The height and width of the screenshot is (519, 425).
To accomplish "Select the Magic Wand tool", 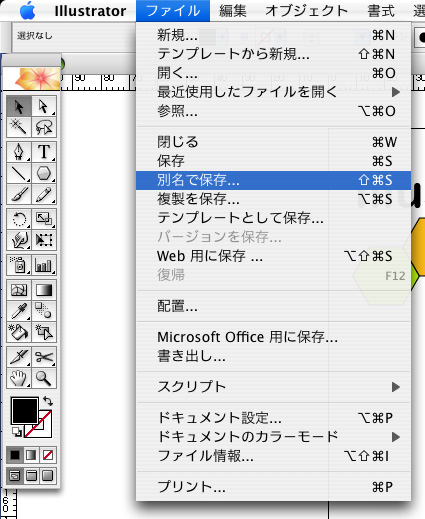I will (x=19, y=127).
